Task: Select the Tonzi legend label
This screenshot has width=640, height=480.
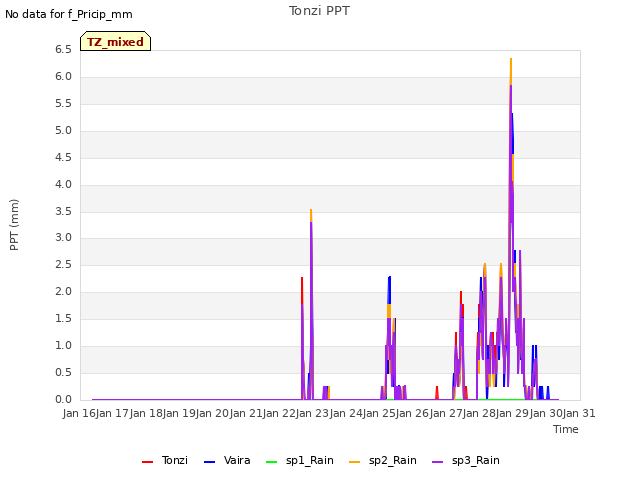Action: click(x=175, y=460)
